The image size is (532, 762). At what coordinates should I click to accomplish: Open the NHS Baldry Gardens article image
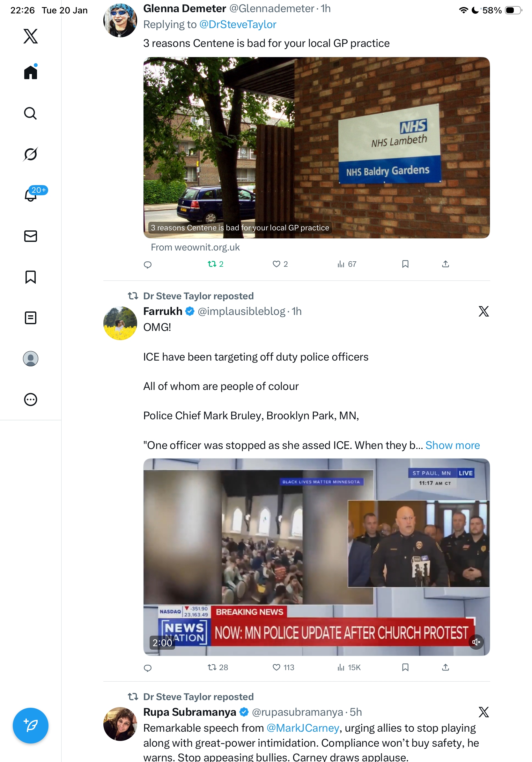click(x=316, y=147)
